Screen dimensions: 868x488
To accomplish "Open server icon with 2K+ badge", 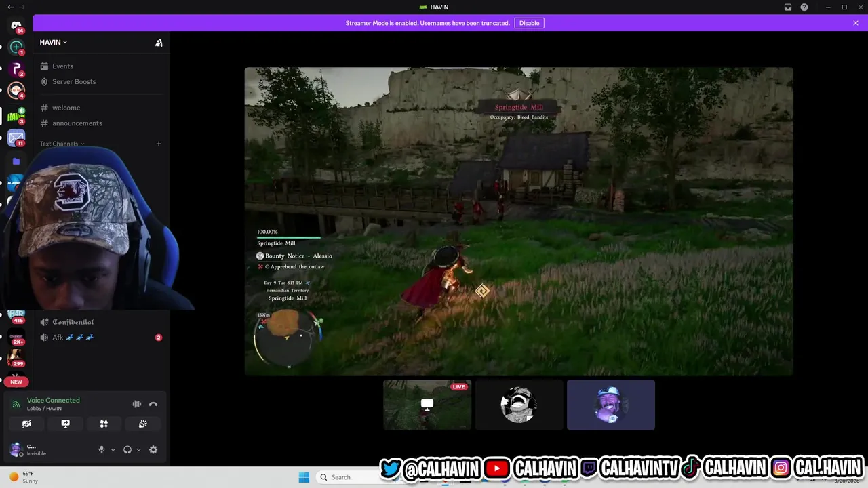I will [16, 337].
